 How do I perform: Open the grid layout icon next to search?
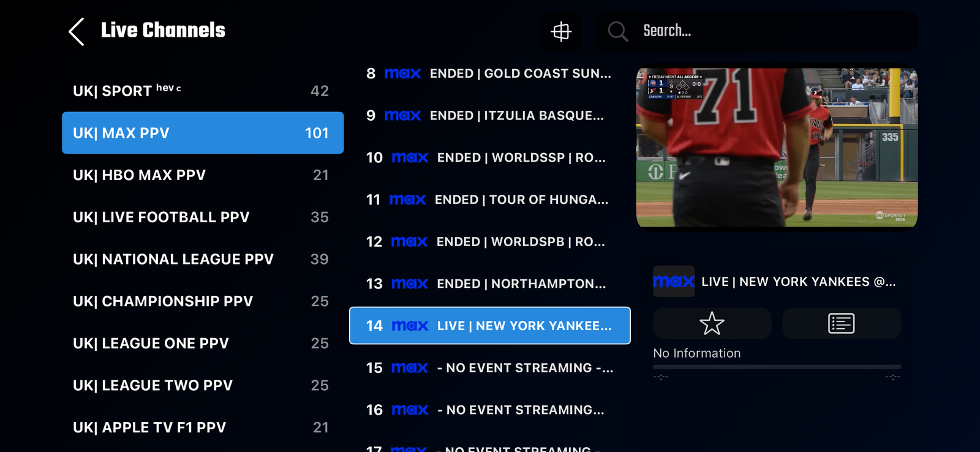point(561,31)
